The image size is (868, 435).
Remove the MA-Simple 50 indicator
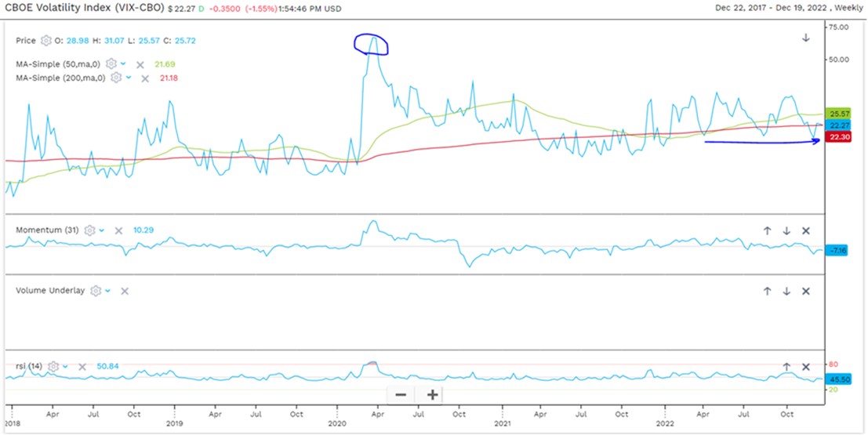(140, 64)
